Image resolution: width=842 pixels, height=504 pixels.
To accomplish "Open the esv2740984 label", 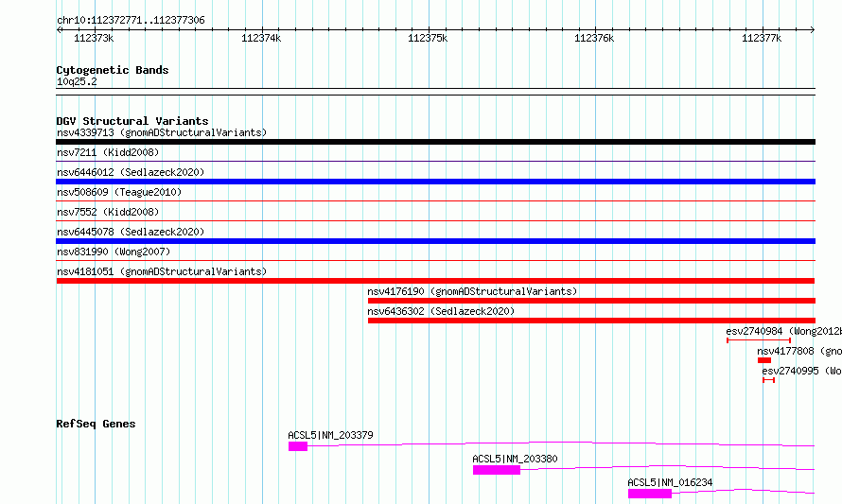I will click(x=783, y=331).
